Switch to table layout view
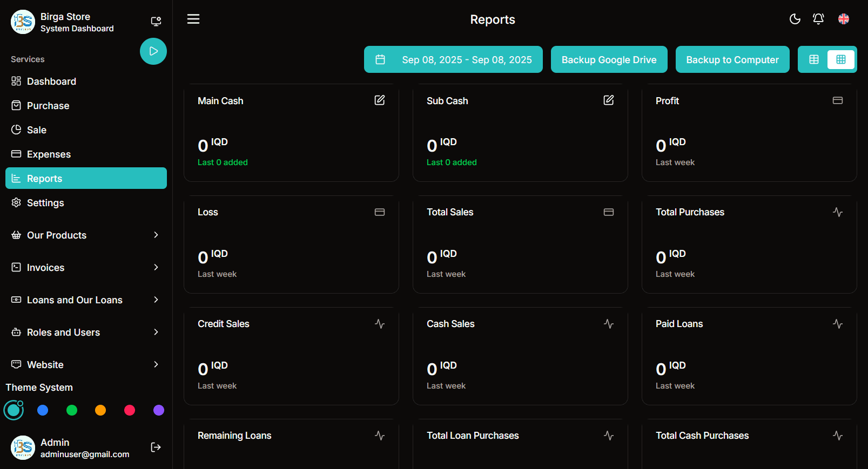Viewport: 868px width, 469px height. (x=814, y=59)
